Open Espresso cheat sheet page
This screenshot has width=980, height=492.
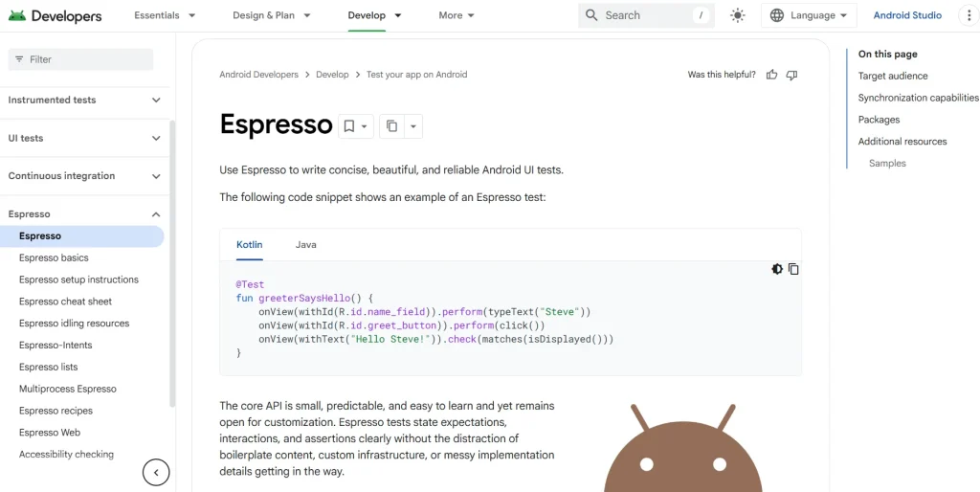66,302
